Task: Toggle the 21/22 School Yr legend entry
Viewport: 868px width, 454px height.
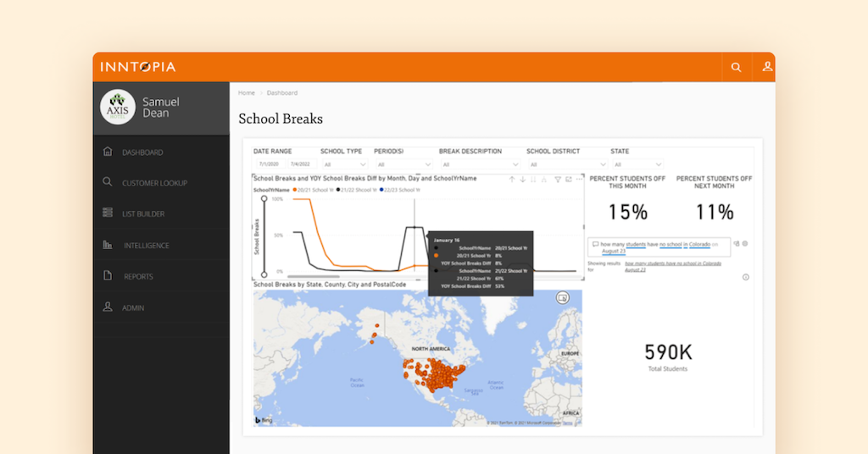Action: [354, 190]
